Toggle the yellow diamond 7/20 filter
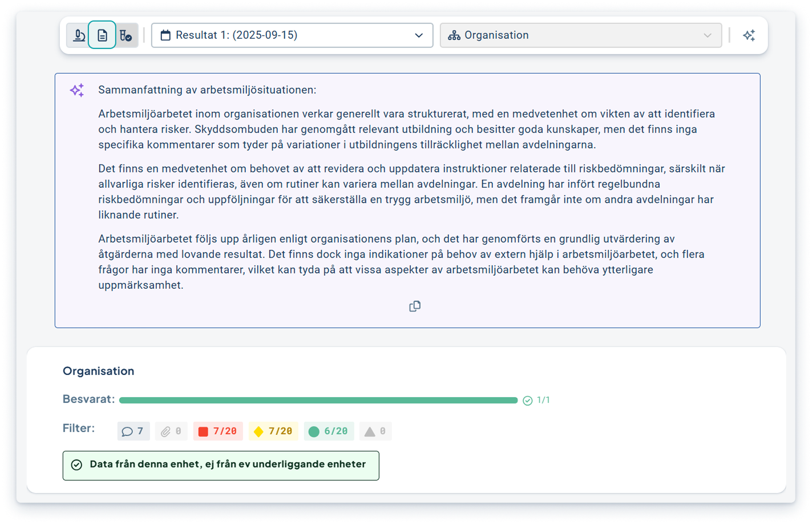This screenshot has height=524, width=812. click(273, 432)
